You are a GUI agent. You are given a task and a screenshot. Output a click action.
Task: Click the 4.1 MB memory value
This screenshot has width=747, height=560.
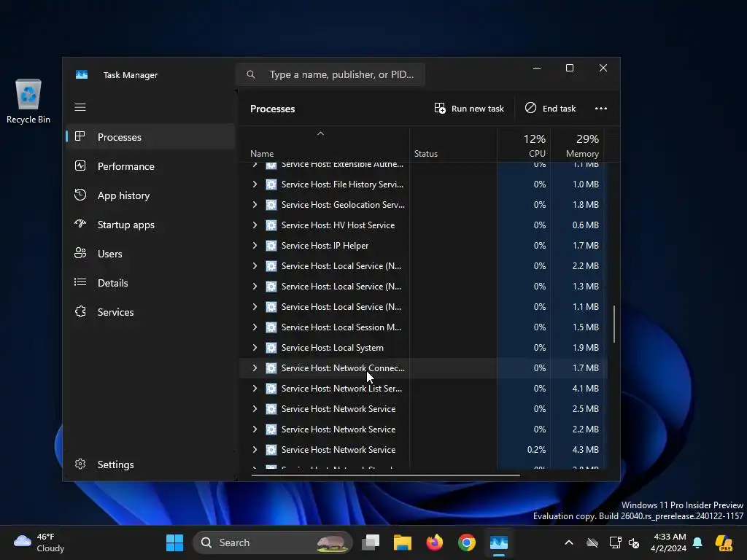point(586,389)
